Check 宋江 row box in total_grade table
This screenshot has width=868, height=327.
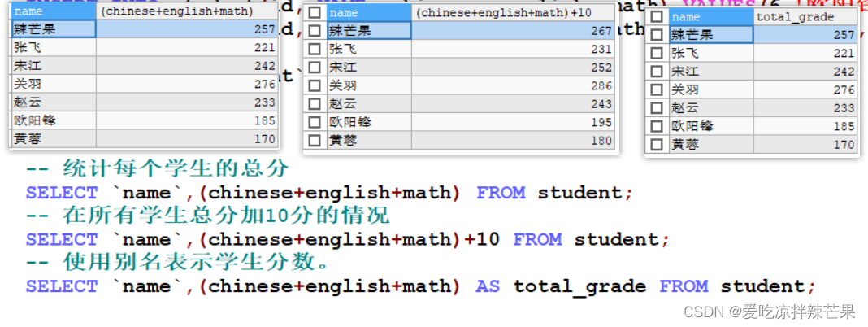(x=657, y=72)
